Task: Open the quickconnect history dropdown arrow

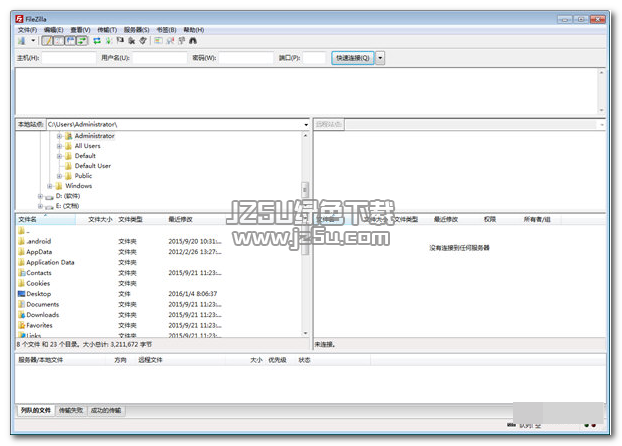Action: click(x=380, y=58)
